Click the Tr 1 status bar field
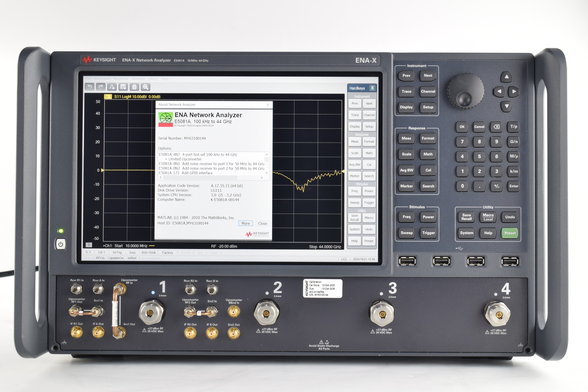This screenshot has height=392, width=588. 88,253
